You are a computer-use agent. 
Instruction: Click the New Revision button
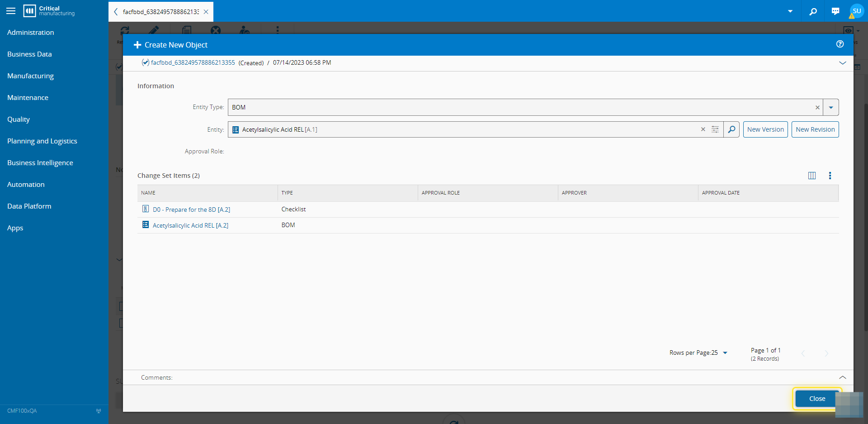815,129
